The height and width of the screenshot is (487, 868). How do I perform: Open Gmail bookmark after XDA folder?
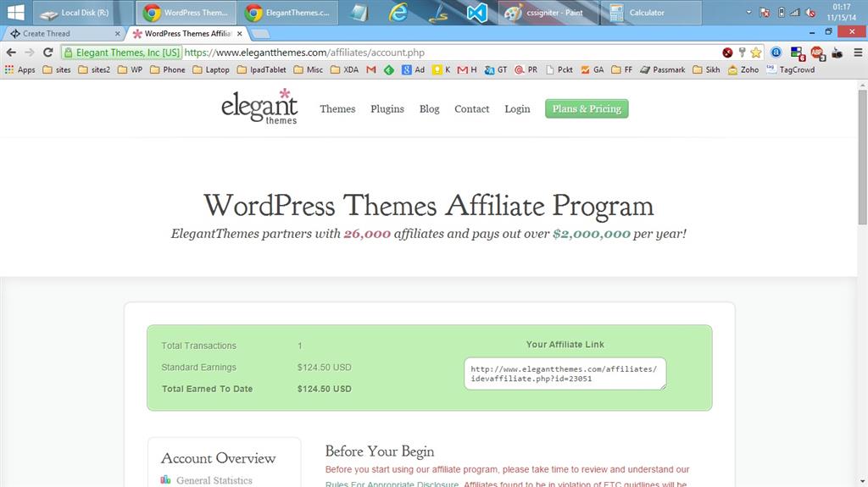click(371, 69)
